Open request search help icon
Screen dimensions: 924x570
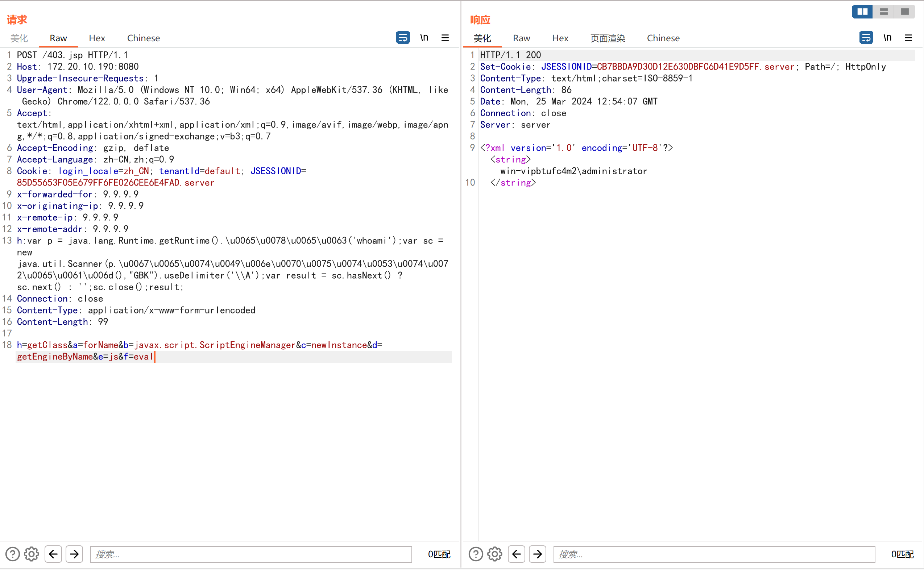tap(12, 554)
